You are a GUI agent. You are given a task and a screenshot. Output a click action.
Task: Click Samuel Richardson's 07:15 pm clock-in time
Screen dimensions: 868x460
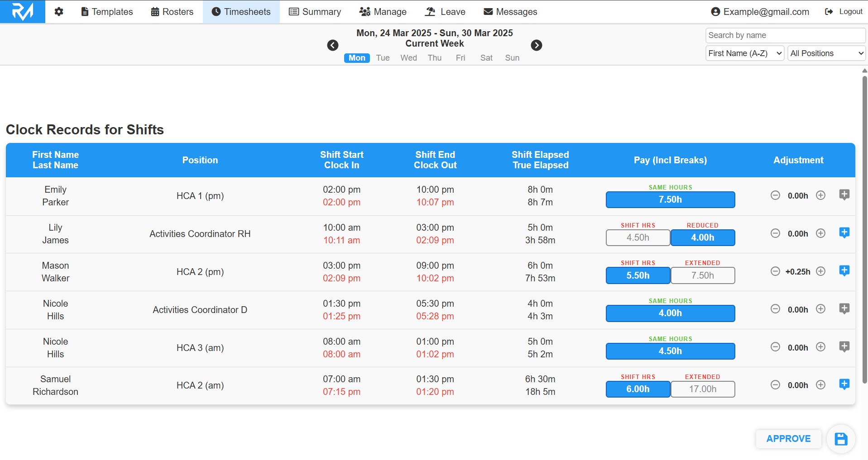pyautogui.click(x=342, y=392)
